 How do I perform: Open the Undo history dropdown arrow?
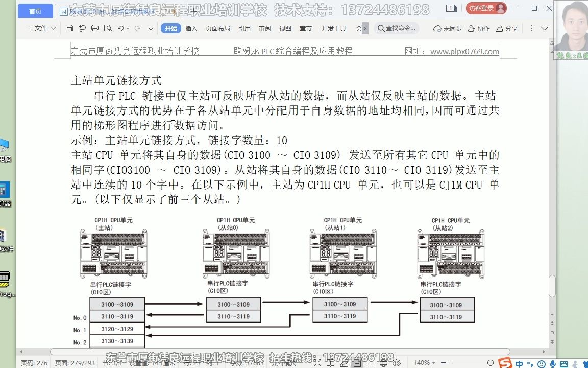128,28
